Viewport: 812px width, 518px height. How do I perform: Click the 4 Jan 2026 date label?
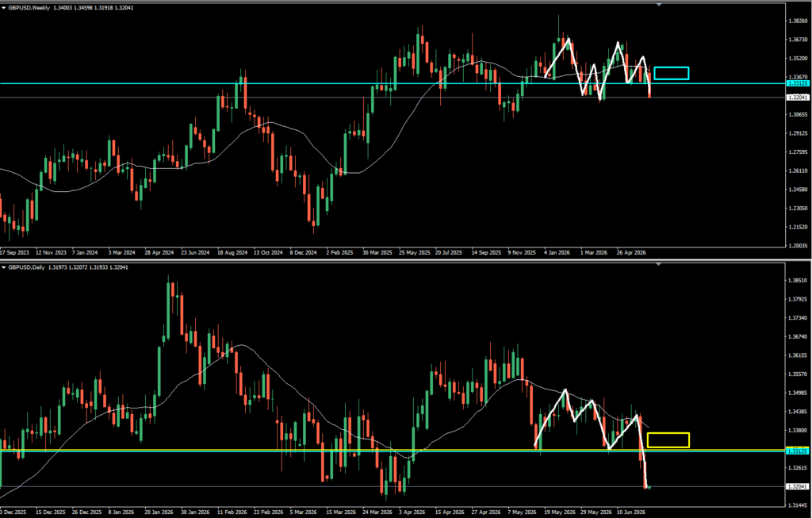(557, 253)
